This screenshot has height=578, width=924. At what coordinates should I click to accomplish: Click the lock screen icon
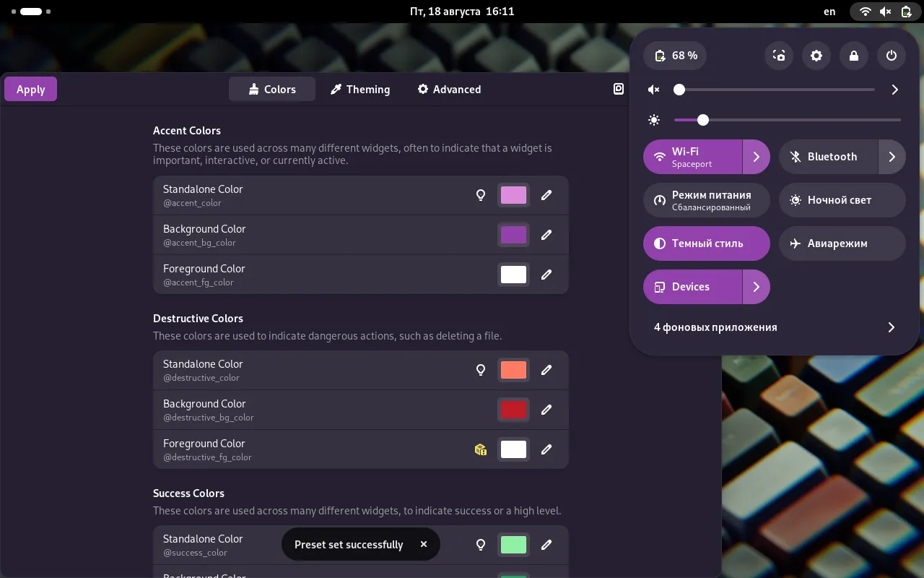coord(854,56)
